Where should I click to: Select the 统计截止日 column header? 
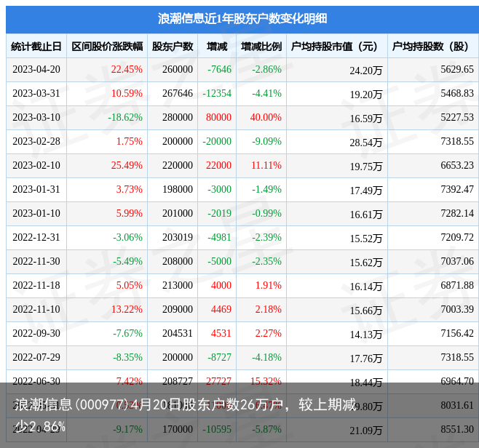[36, 47]
